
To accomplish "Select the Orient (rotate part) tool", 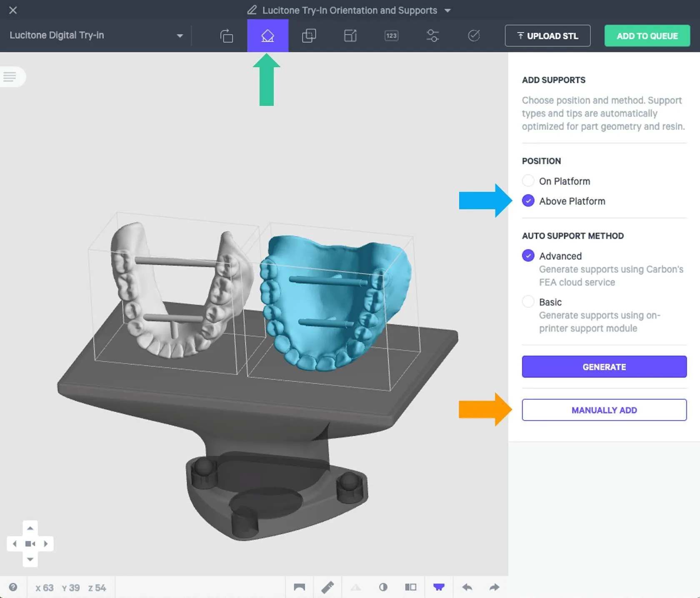I will 226,36.
